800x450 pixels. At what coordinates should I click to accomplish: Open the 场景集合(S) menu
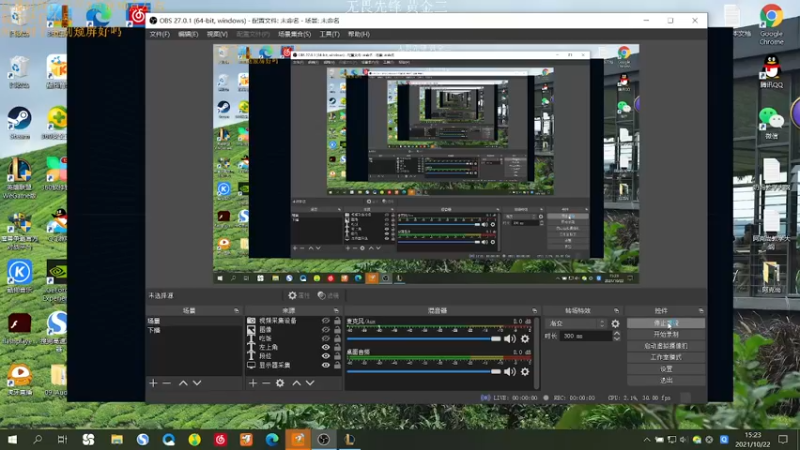(294, 34)
